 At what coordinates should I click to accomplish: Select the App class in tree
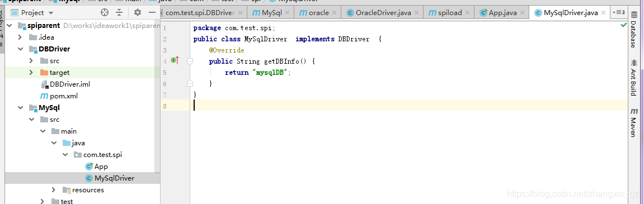[x=97, y=166]
